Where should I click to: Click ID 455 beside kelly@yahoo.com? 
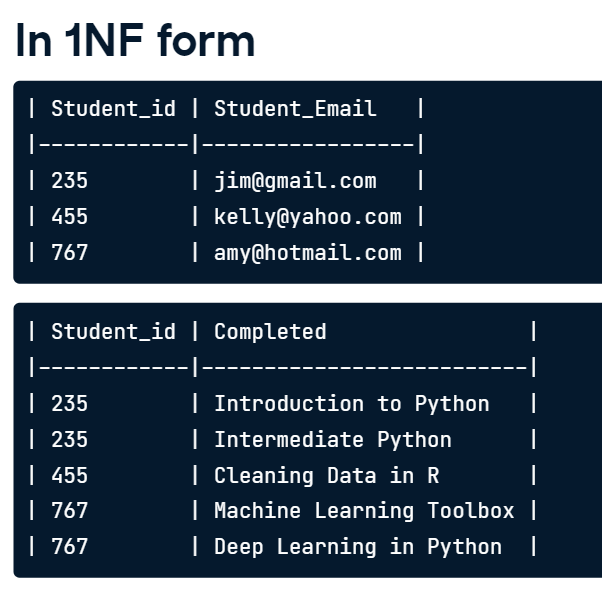pyautogui.click(x=70, y=217)
